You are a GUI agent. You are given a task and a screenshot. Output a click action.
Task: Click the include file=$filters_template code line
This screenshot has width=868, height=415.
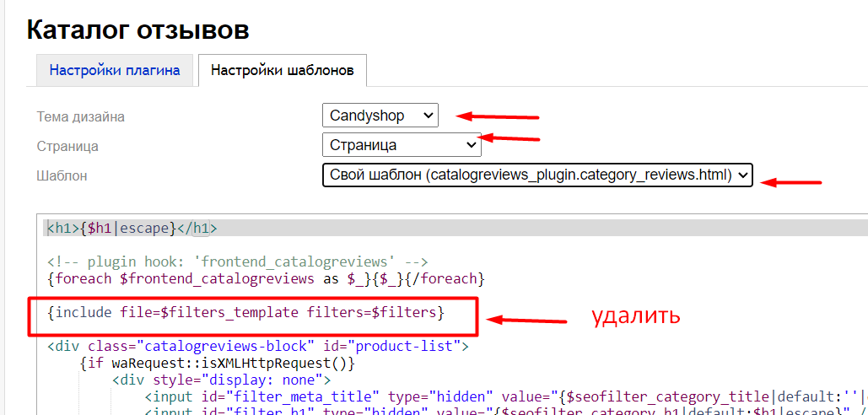tap(245, 312)
